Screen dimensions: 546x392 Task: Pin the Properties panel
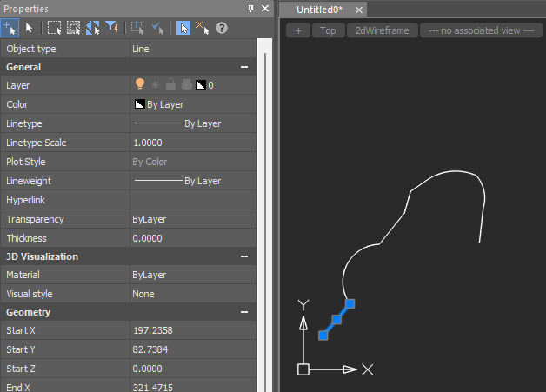(x=251, y=8)
